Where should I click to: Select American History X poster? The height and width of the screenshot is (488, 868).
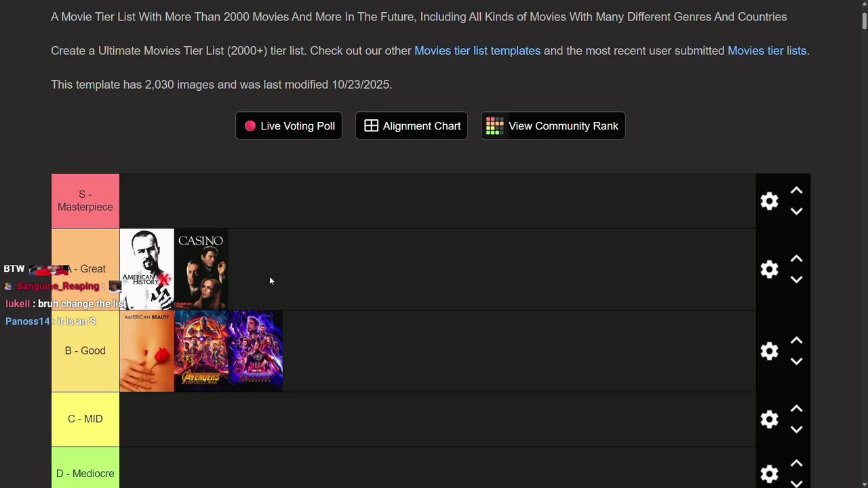(146, 270)
